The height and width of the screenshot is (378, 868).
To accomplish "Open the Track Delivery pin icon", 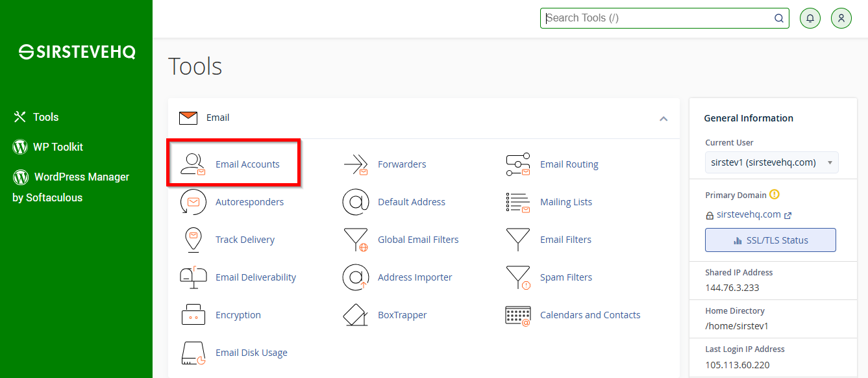I will [x=193, y=240].
